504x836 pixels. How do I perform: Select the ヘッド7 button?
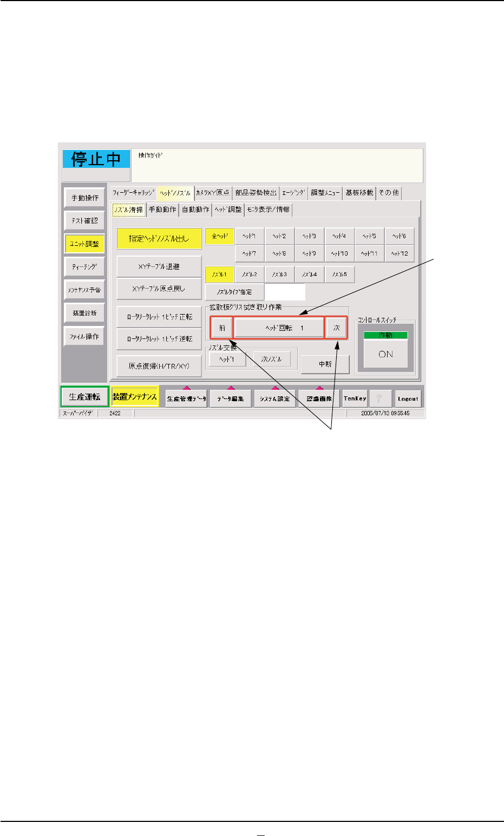pos(250,253)
